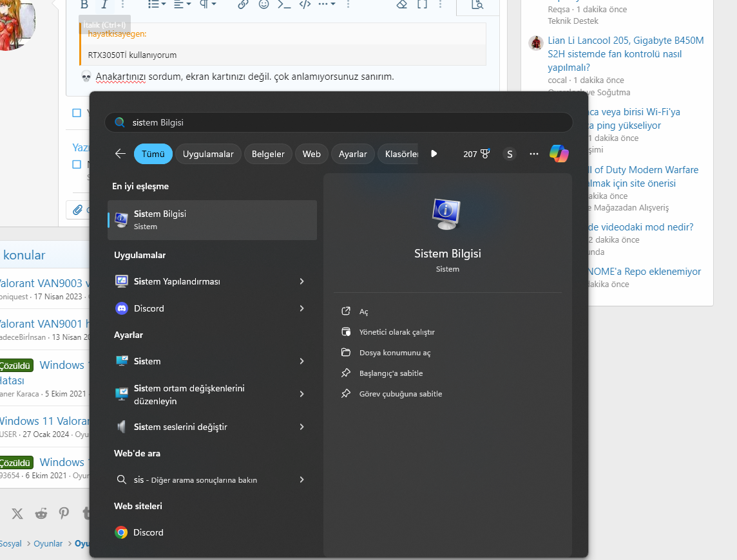
Task: Toggle BB code mode square brackets icon
Action: click(x=422, y=5)
